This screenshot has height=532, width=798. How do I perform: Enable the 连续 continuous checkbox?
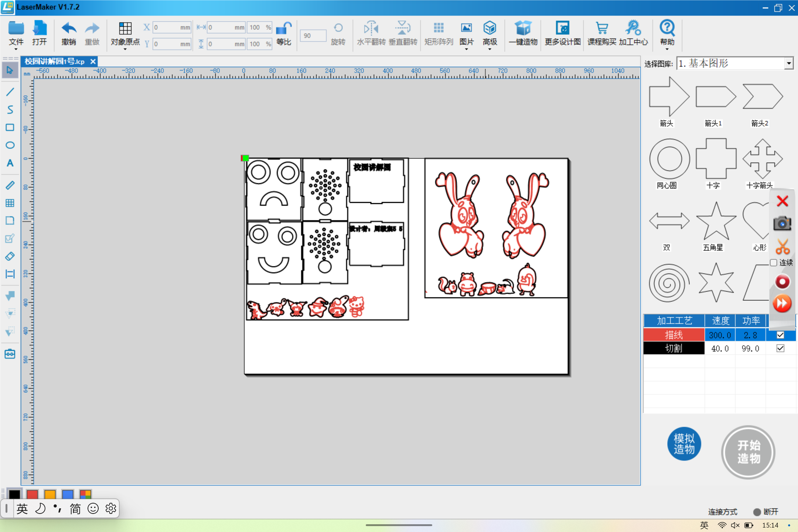pyautogui.click(x=774, y=263)
